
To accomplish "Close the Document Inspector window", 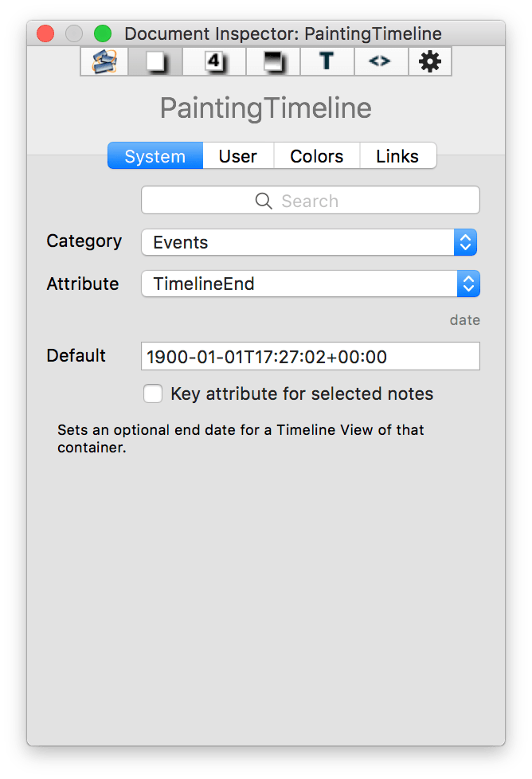I will (45, 33).
